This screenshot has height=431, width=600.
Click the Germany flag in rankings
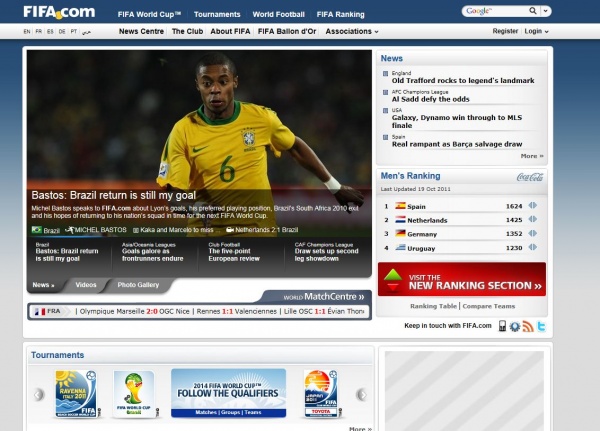pyautogui.click(x=400, y=233)
